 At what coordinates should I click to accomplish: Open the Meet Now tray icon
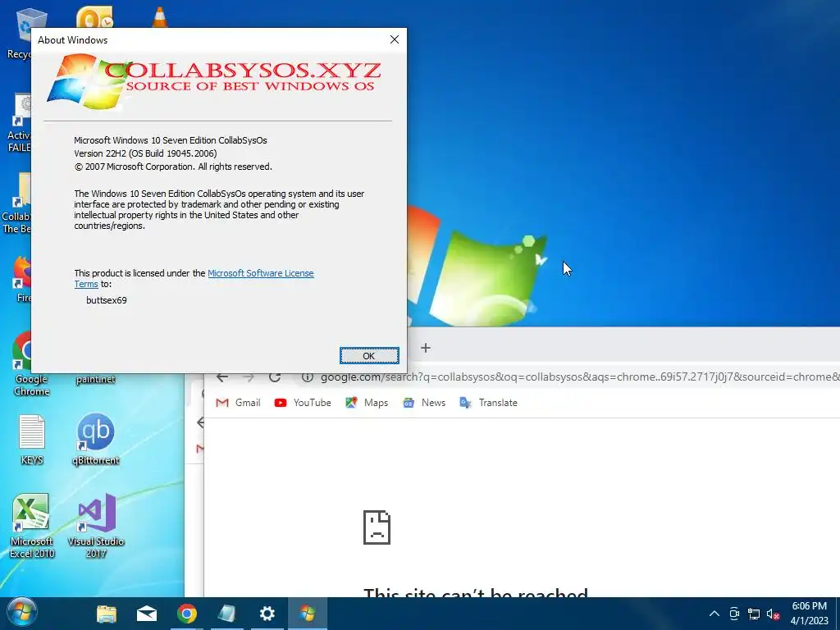tap(734, 614)
